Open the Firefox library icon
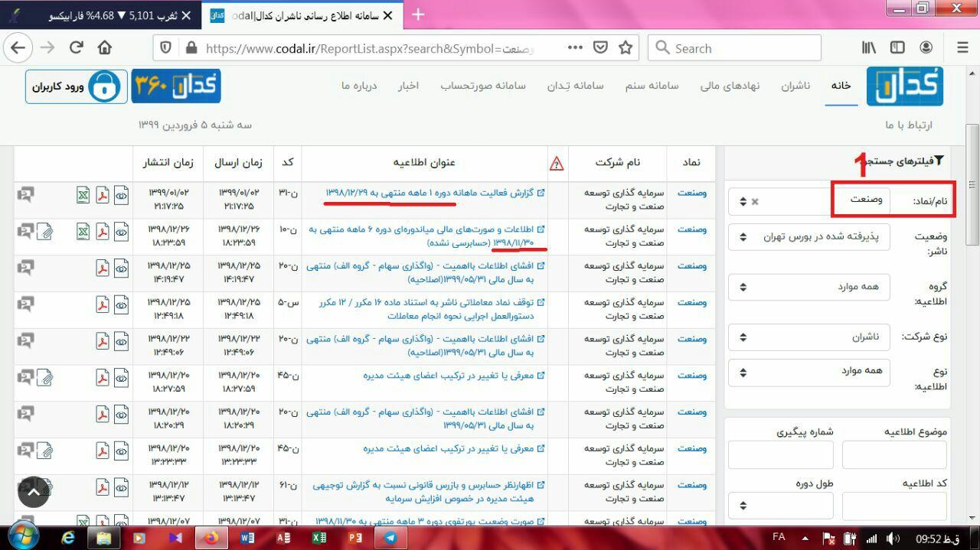Viewport: 980px width, 550px height. click(869, 47)
